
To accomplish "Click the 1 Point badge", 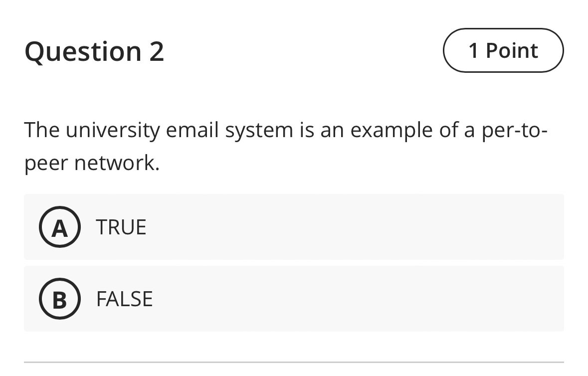I will pyautogui.click(x=503, y=50).
